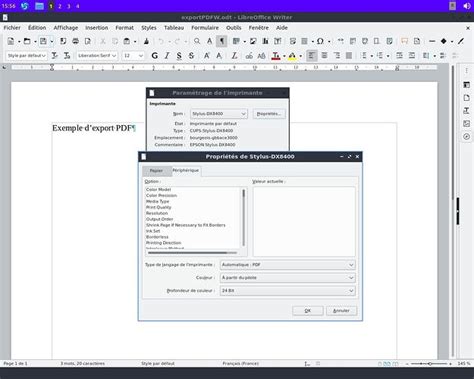Click the Open file folder icon
Screen dimensions: 474x379
click(27, 41)
